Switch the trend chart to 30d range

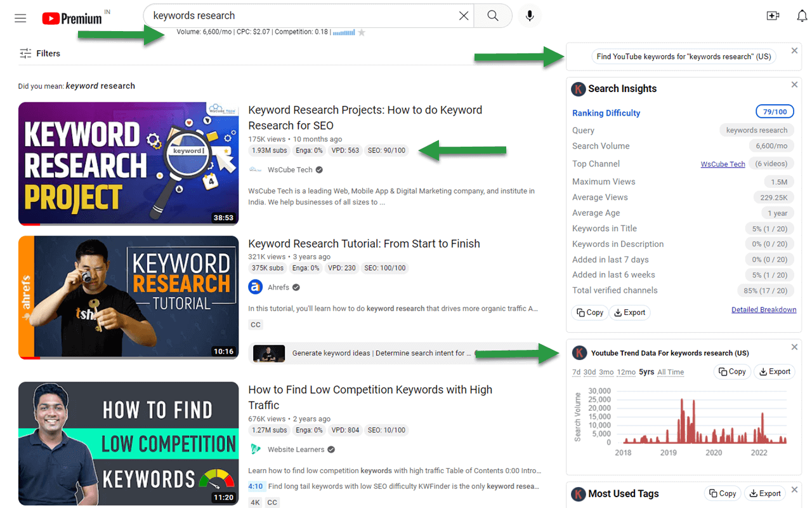(589, 372)
